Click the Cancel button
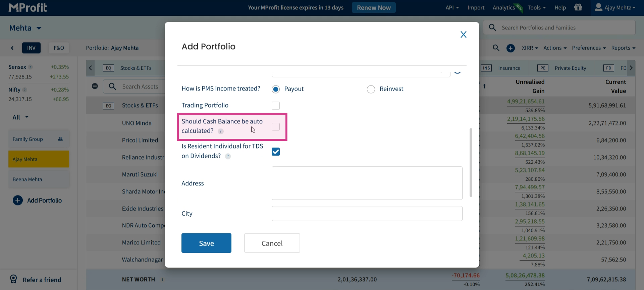 [x=272, y=243]
